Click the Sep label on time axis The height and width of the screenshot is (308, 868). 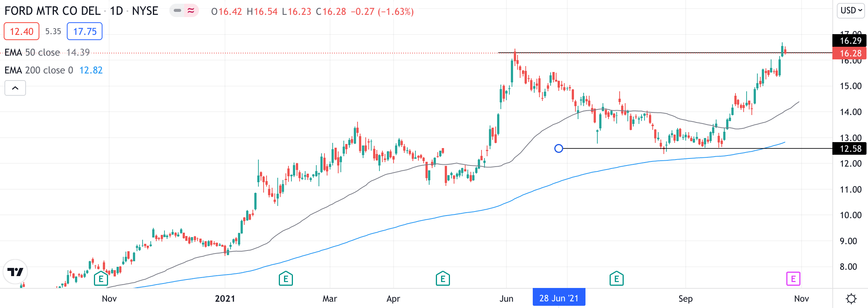tap(685, 299)
